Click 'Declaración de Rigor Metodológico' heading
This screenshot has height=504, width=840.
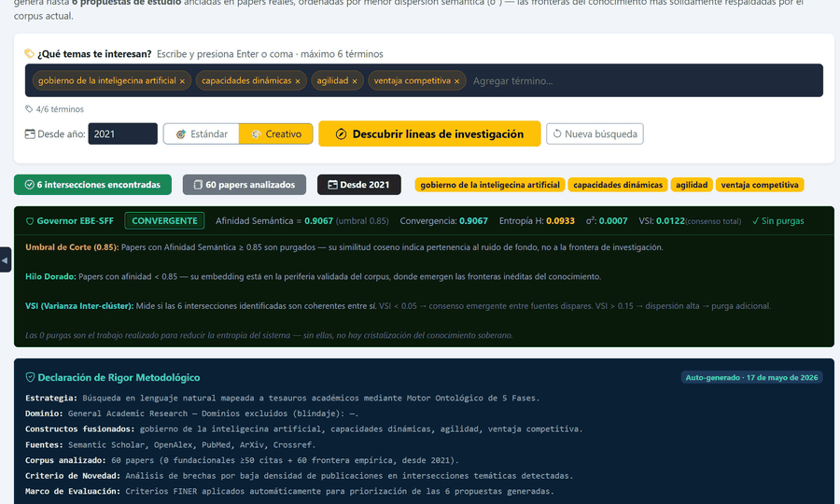(x=119, y=378)
